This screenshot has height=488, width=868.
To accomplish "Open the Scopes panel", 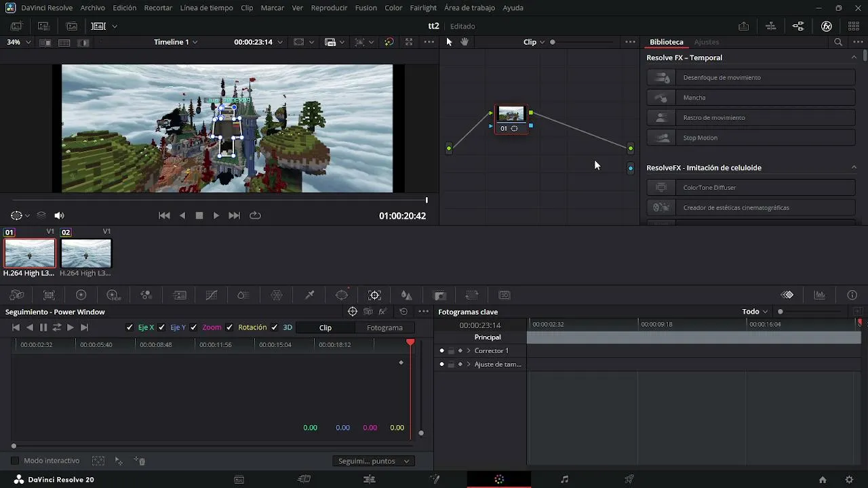I will tap(820, 295).
